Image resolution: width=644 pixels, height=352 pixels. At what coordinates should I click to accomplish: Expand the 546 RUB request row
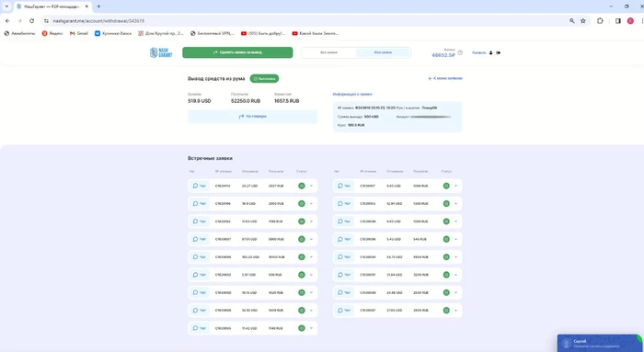[455, 239]
